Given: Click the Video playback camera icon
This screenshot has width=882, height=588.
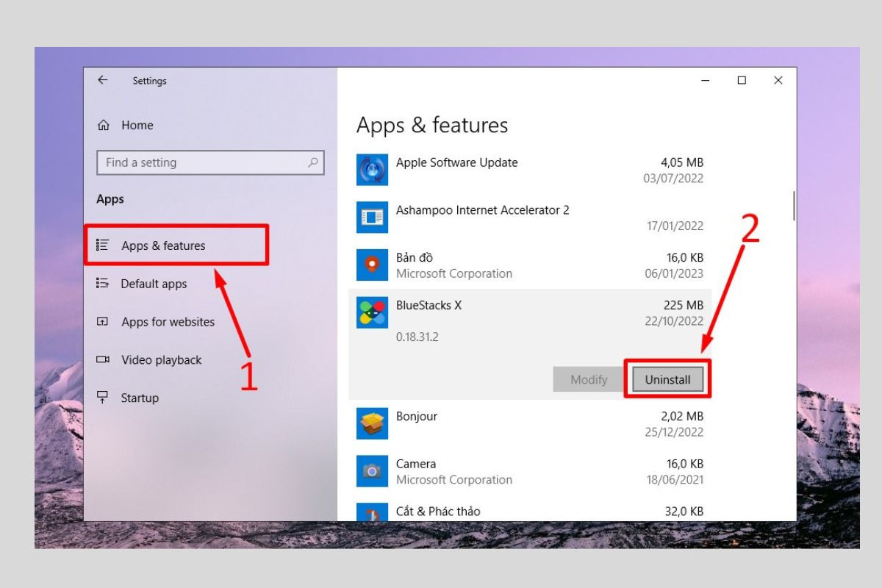Looking at the screenshot, I should click(103, 360).
